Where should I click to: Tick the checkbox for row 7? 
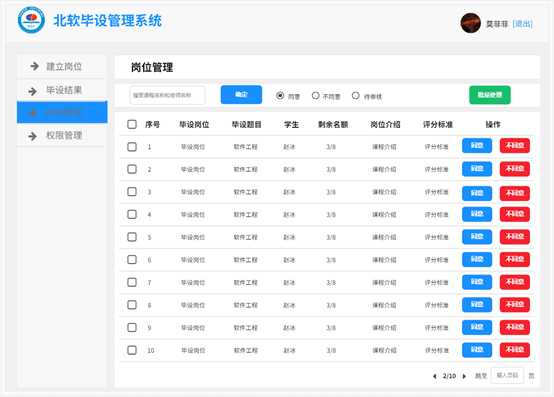(x=132, y=282)
